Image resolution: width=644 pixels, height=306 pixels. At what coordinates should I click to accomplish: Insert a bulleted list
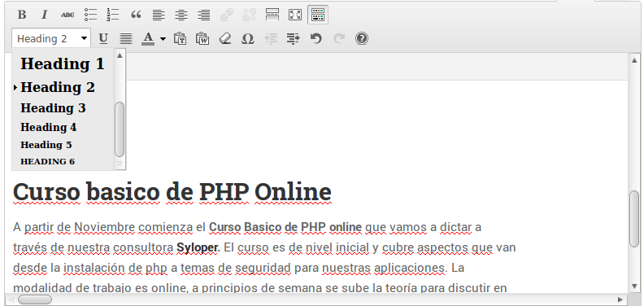coord(90,15)
